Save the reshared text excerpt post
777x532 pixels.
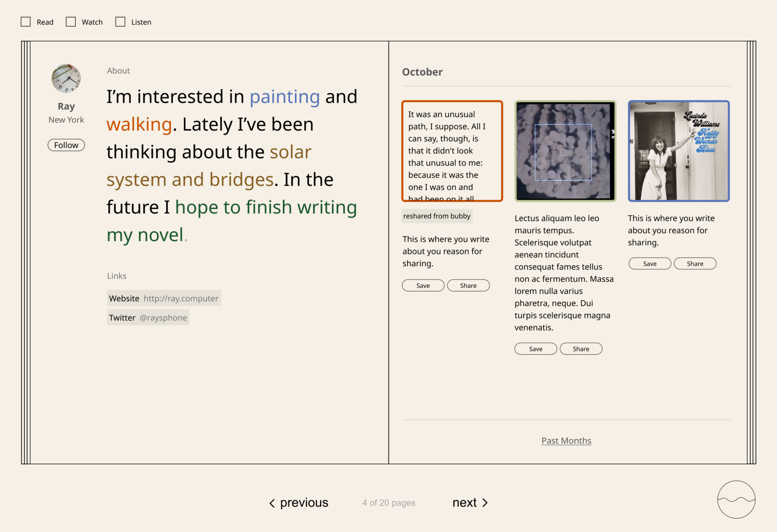tap(423, 285)
